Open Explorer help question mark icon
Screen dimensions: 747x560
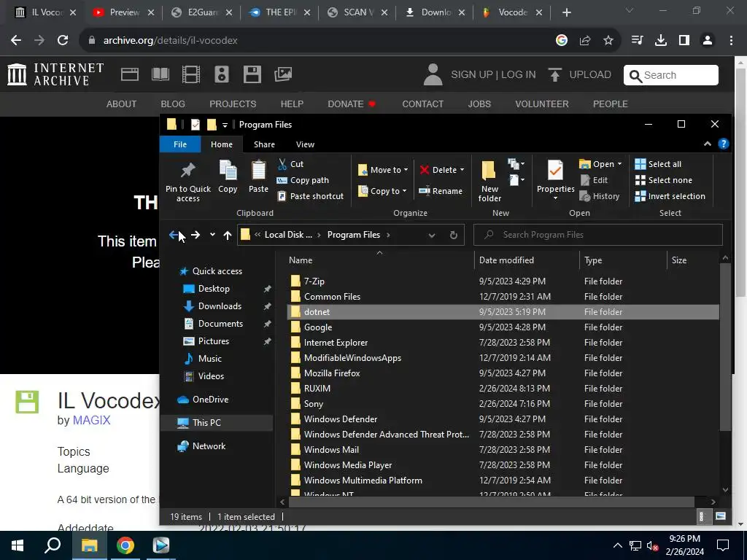[x=723, y=144]
